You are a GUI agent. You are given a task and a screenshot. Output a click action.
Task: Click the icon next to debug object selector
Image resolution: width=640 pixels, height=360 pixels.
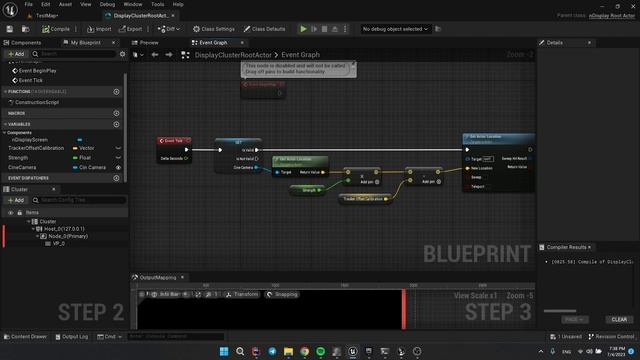point(438,29)
